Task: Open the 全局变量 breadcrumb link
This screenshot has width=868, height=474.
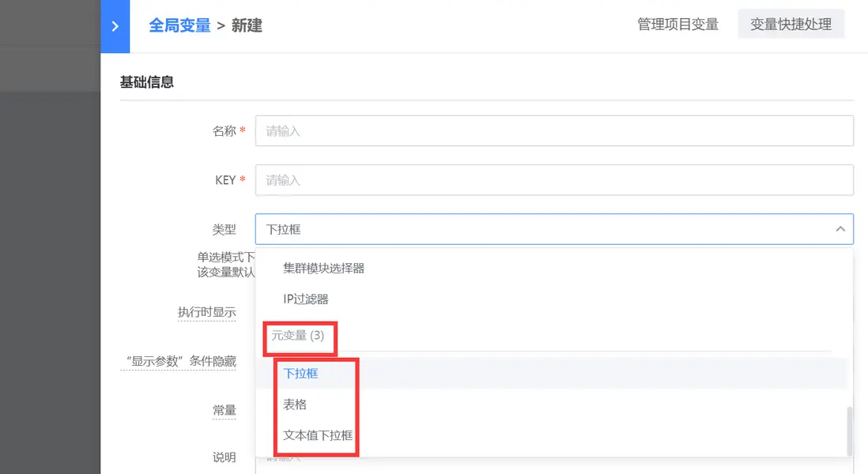Action: 179,25
